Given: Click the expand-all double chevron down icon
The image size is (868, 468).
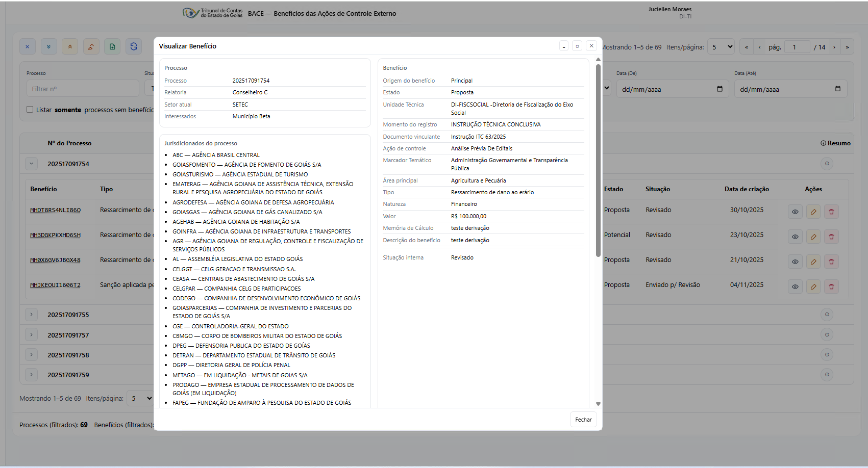Looking at the screenshot, I should [x=49, y=46].
